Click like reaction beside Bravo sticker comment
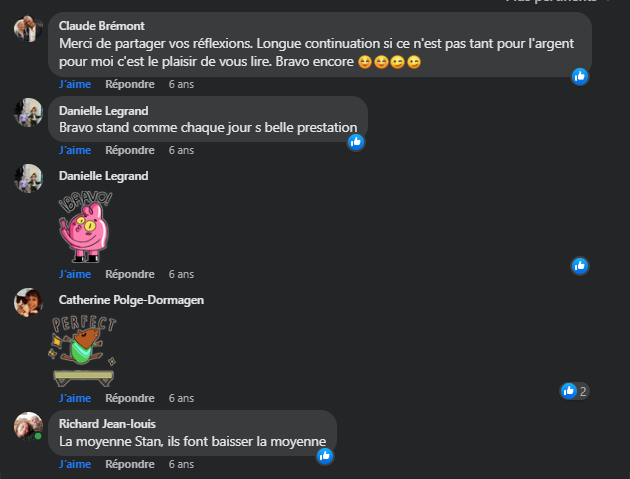Screen dimensions: 630x479 pos(580,266)
